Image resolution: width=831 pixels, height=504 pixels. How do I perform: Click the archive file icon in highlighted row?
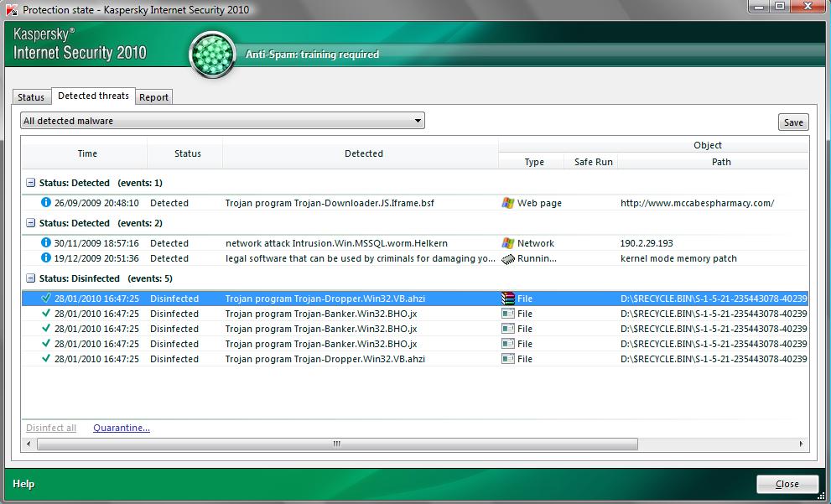click(507, 299)
